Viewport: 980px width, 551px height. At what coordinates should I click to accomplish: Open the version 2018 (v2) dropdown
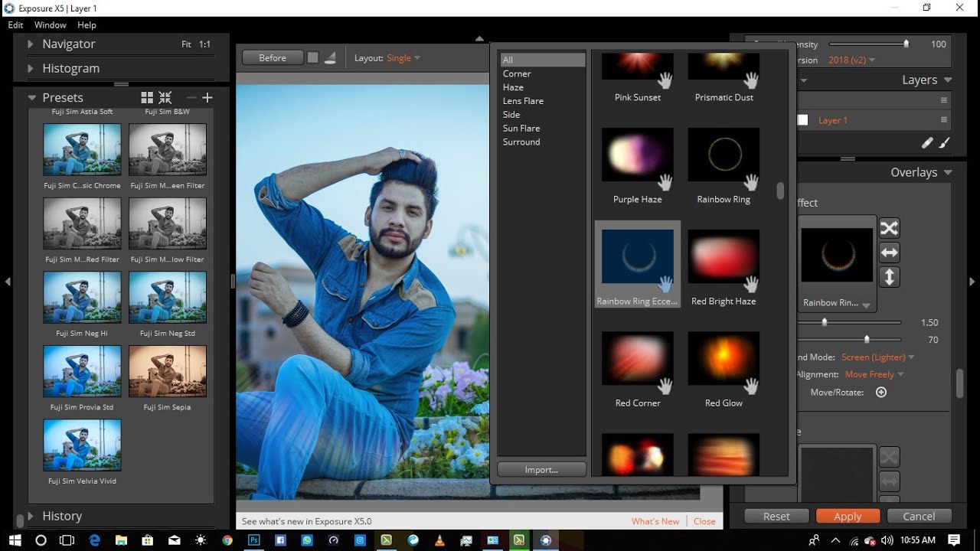(x=851, y=60)
